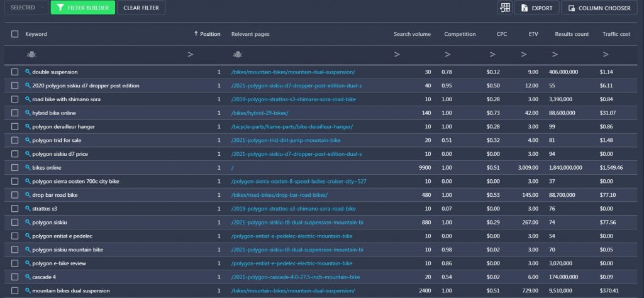The width and height of the screenshot is (644, 298).
Task: Open the '/' homepage link for bikes online
Action: (x=233, y=167)
